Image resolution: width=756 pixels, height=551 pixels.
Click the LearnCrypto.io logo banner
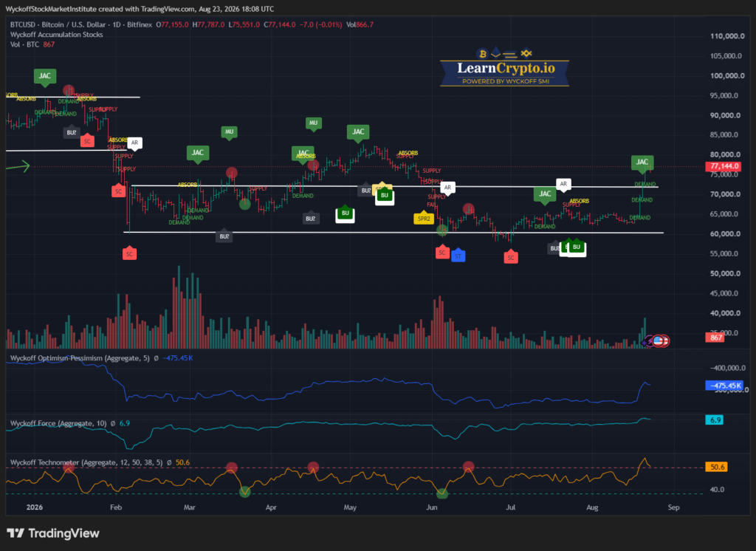point(505,67)
